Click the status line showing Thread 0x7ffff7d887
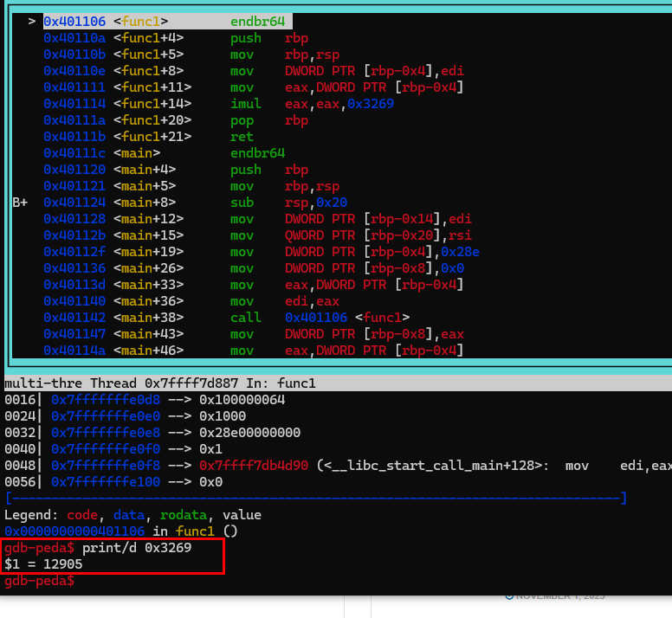 click(160, 383)
